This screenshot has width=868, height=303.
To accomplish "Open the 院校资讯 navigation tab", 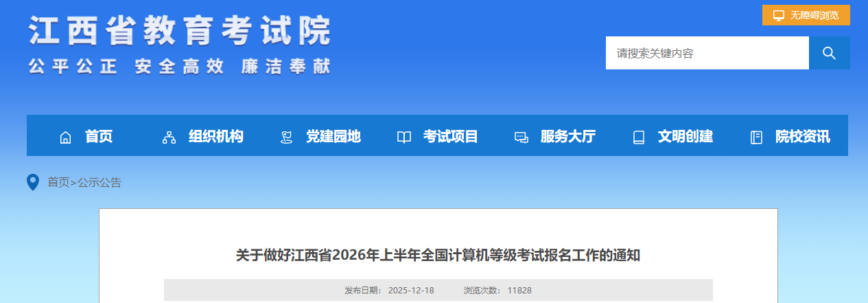I will click(802, 137).
